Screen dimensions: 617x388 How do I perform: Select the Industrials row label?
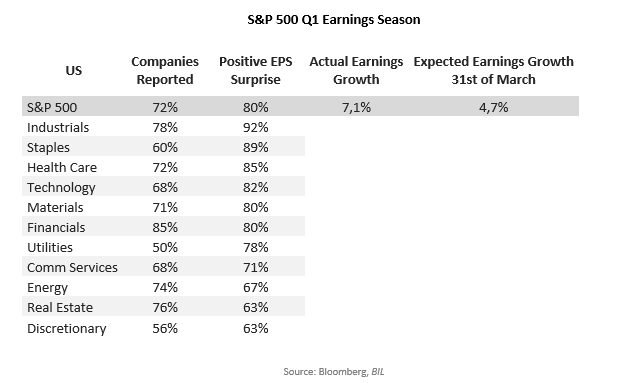(58, 127)
